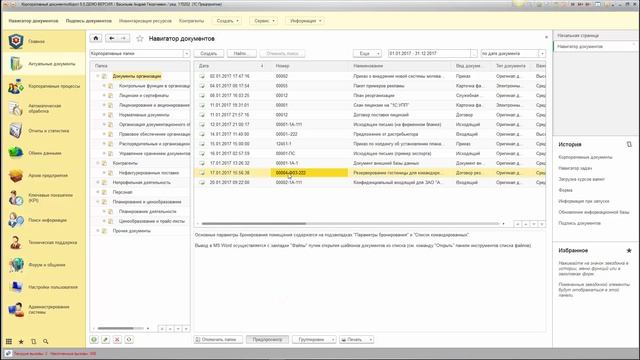Click the date period field 01.01.2017 - 31.12.2017
The width and height of the screenshot is (640, 360).
point(429,53)
